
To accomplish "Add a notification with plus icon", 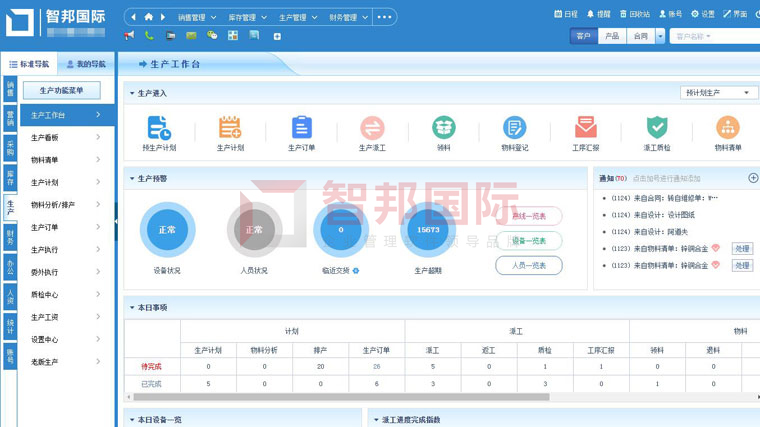I will coord(753,178).
